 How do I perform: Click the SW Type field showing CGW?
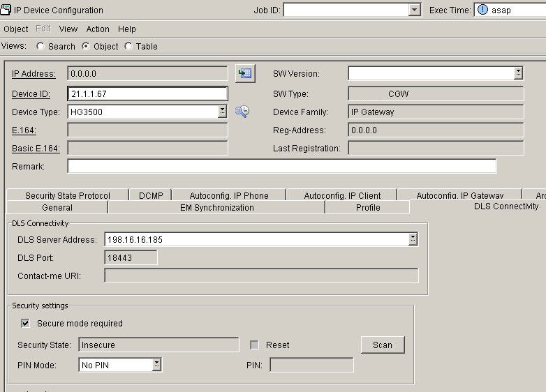[436, 93]
